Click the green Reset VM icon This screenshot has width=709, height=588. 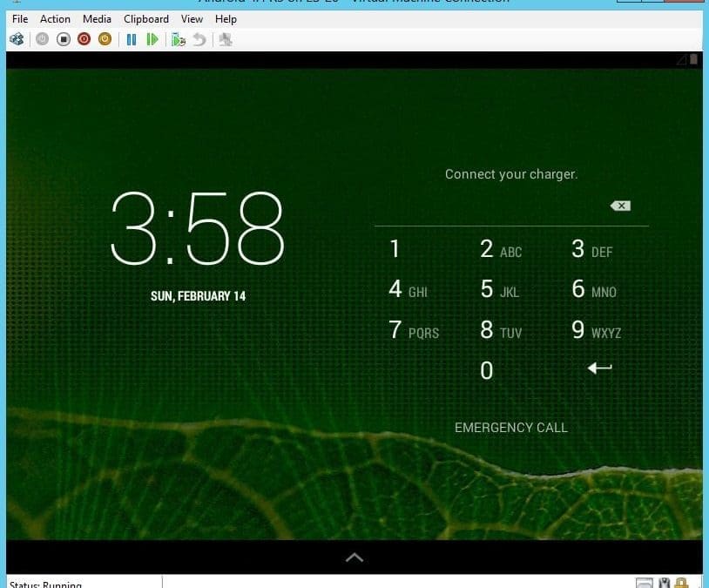pos(152,40)
